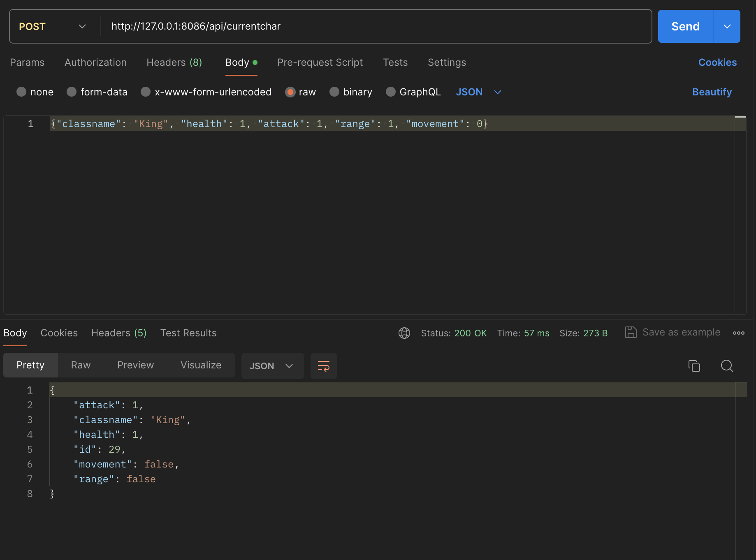Open the Pre-request Script tab
This screenshot has width=756, height=560.
[x=320, y=62]
